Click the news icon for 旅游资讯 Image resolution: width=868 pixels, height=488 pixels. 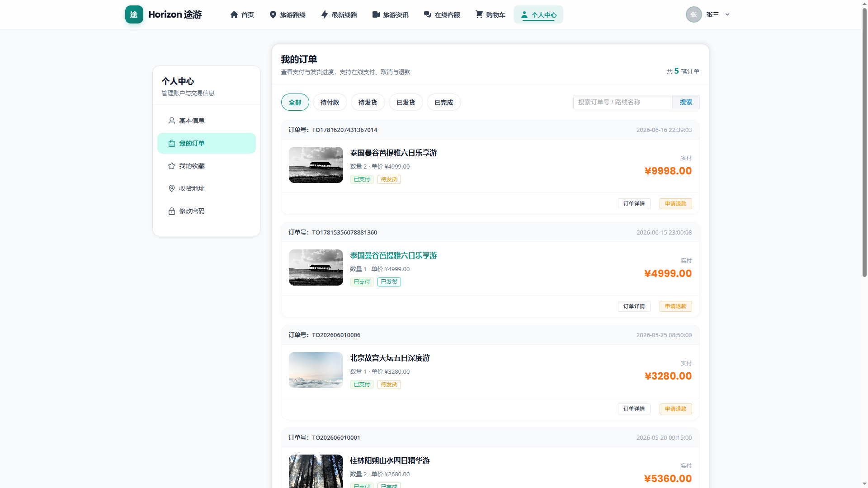click(376, 14)
